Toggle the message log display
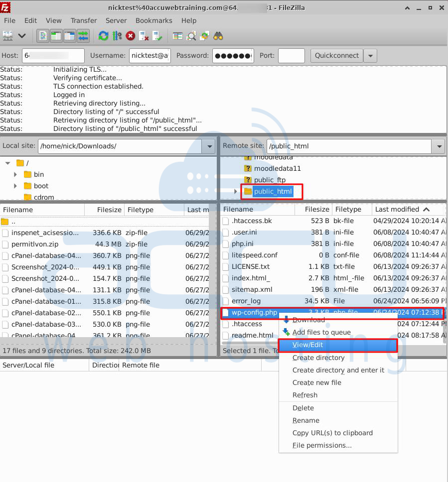 (43, 36)
